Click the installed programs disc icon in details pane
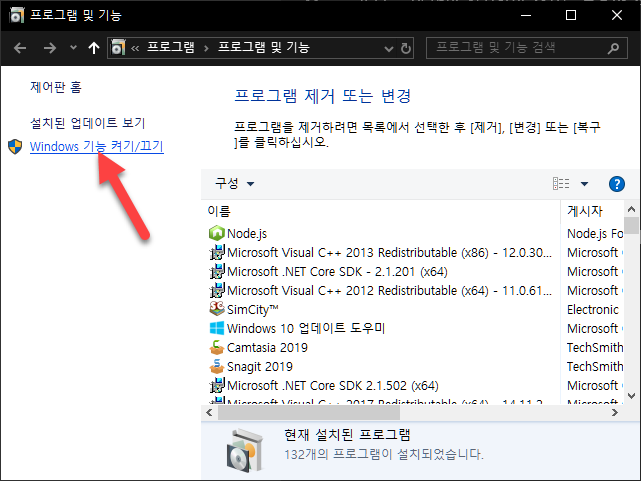This screenshot has width=641, height=481. click(244, 450)
